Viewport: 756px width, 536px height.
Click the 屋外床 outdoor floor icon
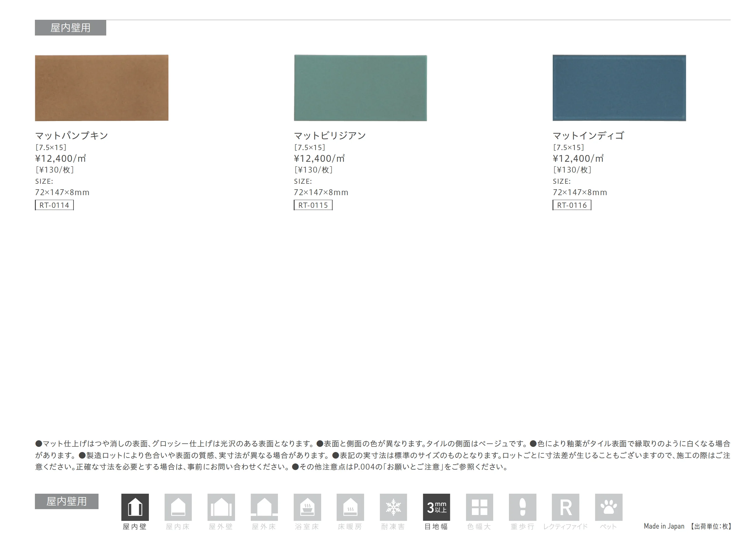pyautogui.click(x=264, y=507)
